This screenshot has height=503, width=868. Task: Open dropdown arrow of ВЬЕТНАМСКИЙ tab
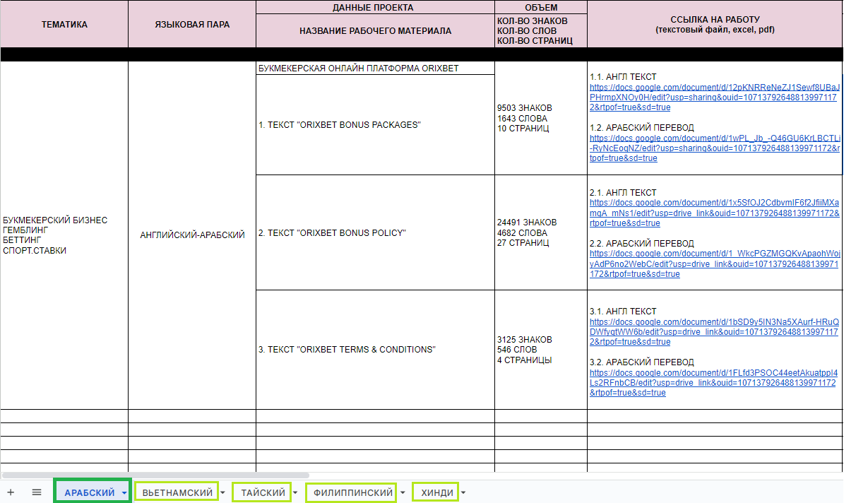[x=222, y=493]
